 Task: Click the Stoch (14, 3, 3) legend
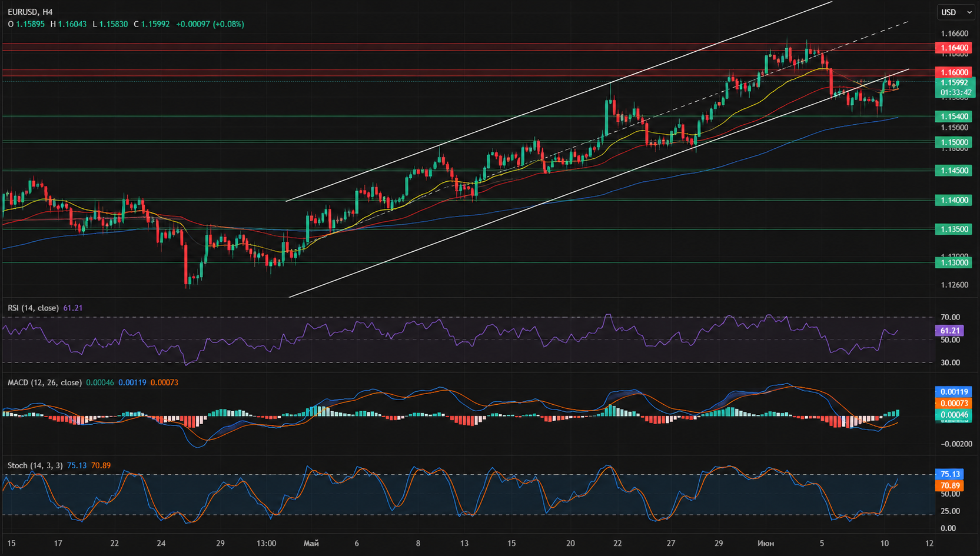[x=35, y=465]
